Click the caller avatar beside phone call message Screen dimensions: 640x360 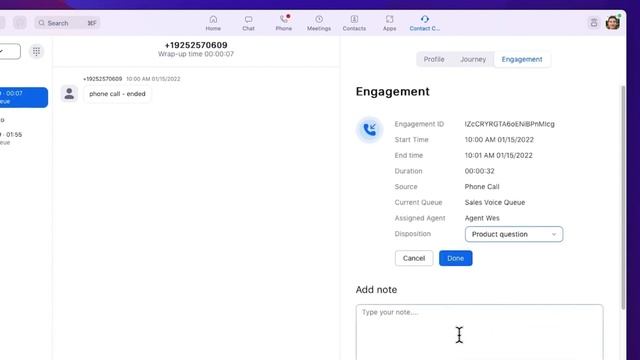69,93
